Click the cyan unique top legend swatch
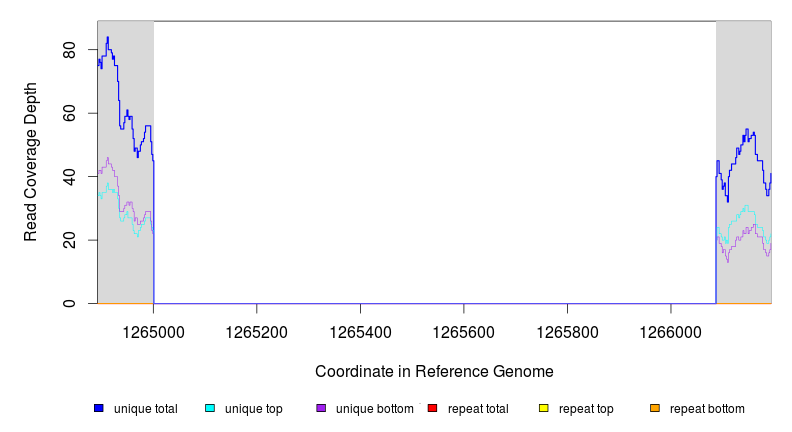Viewport: 792px width, 432px height. 210,408
